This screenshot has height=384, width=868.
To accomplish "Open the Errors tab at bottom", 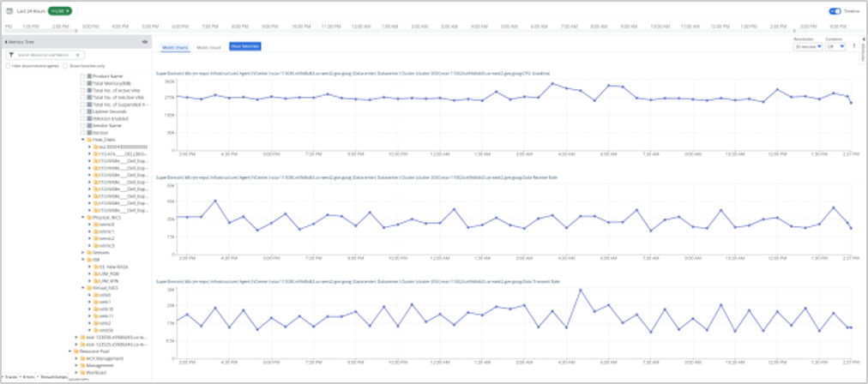I will tap(27, 376).
